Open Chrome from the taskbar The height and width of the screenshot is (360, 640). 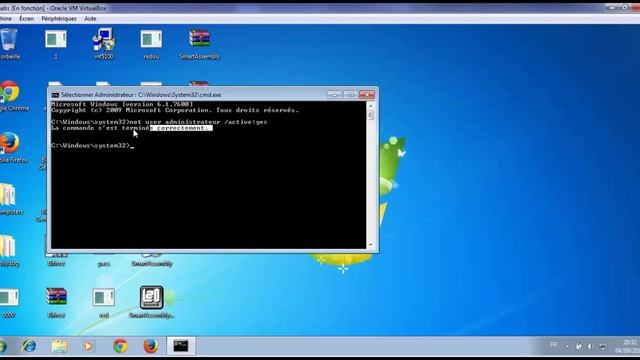[x=120, y=346]
